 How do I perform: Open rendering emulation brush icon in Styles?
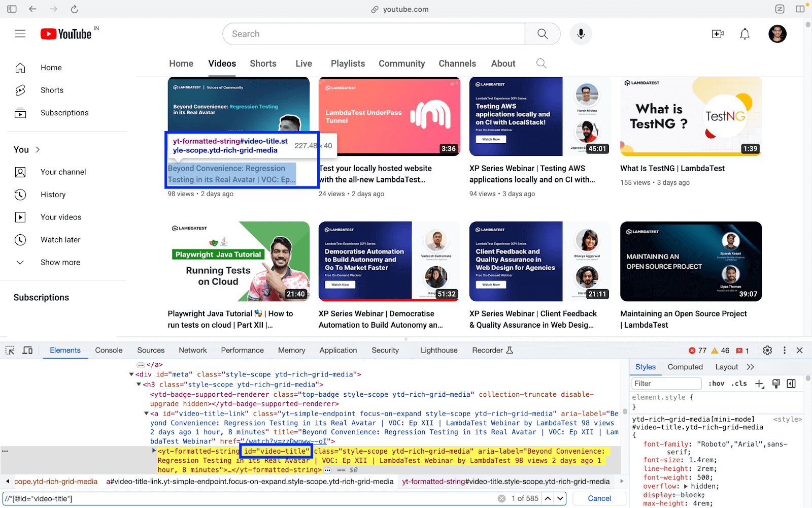(776, 384)
